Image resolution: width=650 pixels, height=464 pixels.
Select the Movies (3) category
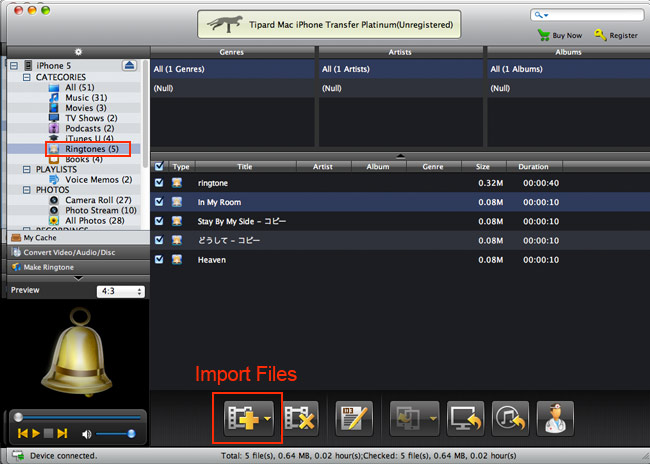pyautogui.click(x=79, y=108)
